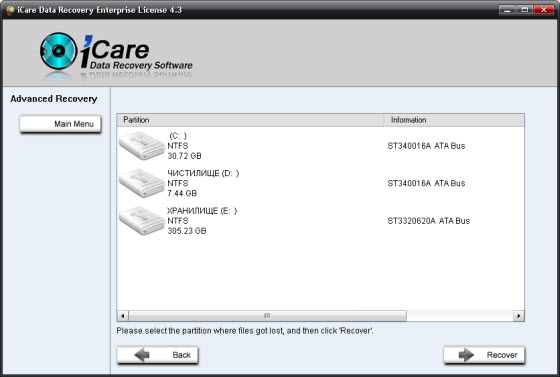Click the drive icon for partition C:

pos(142,145)
